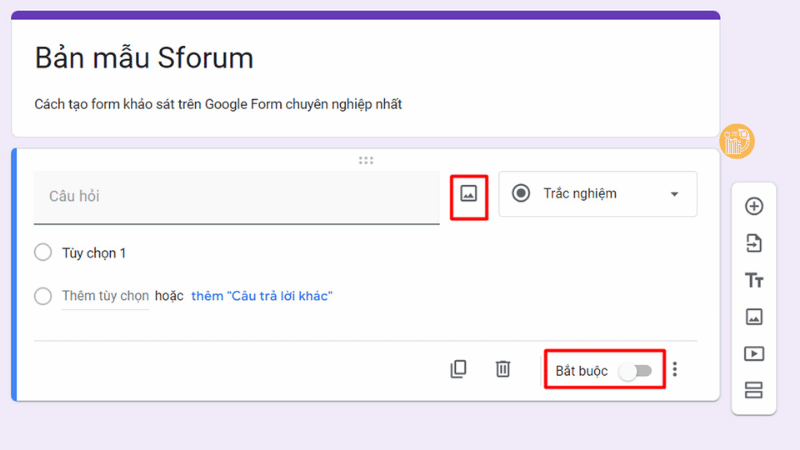This screenshot has height=450, width=800.
Task: Click radio button beside Thêm tùy chọn
Action: click(x=43, y=296)
